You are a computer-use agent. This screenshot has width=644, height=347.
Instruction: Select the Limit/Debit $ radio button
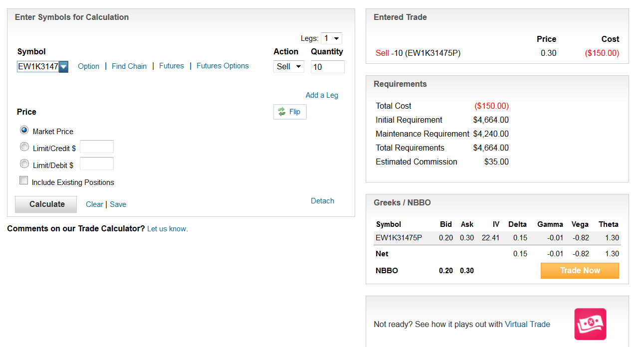(x=24, y=164)
